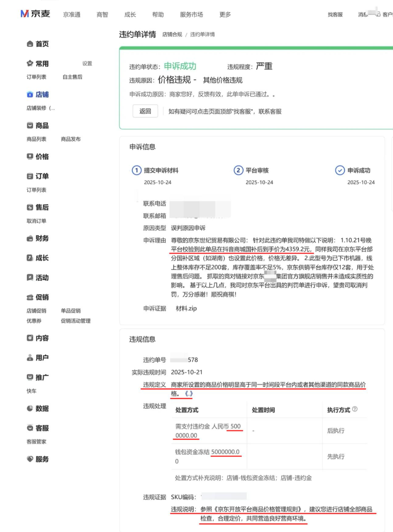Viewport: 393px width, 532px height.
Task: Open the 数据 section icon
Action: tap(29, 408)
